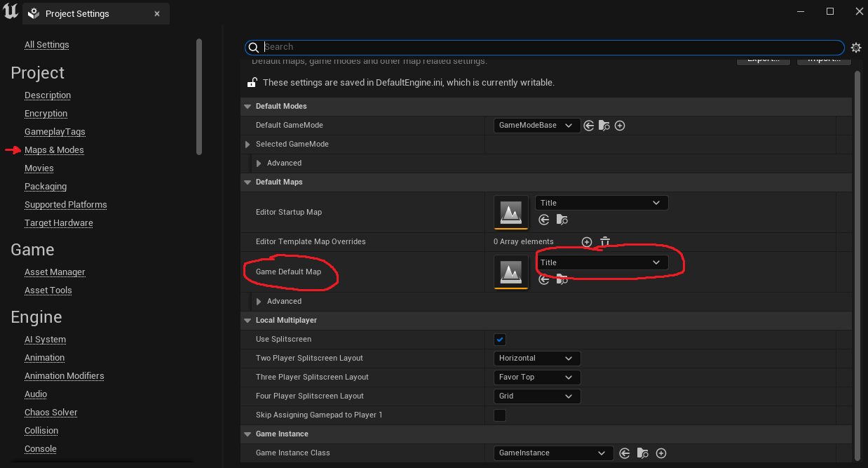Open All Settings link
The height and width of the screenshot is (468, 868).
[47, 45]
